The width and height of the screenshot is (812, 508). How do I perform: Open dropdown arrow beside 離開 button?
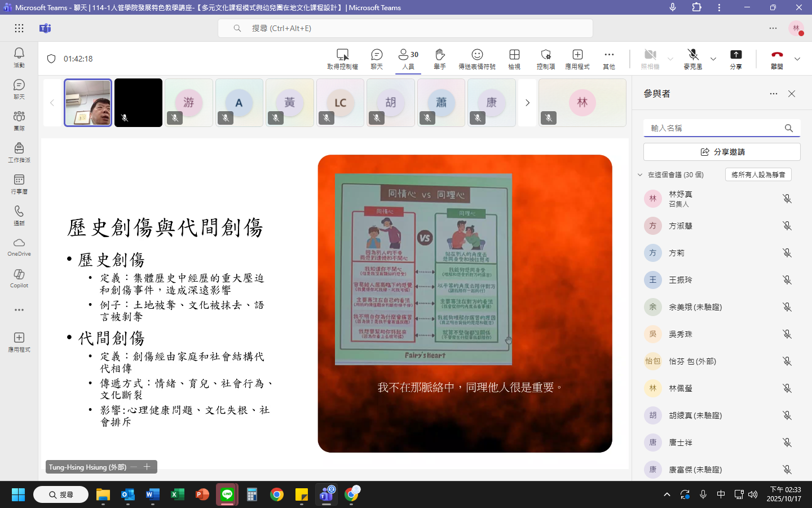pyautogui.click(x=797, y=59)
